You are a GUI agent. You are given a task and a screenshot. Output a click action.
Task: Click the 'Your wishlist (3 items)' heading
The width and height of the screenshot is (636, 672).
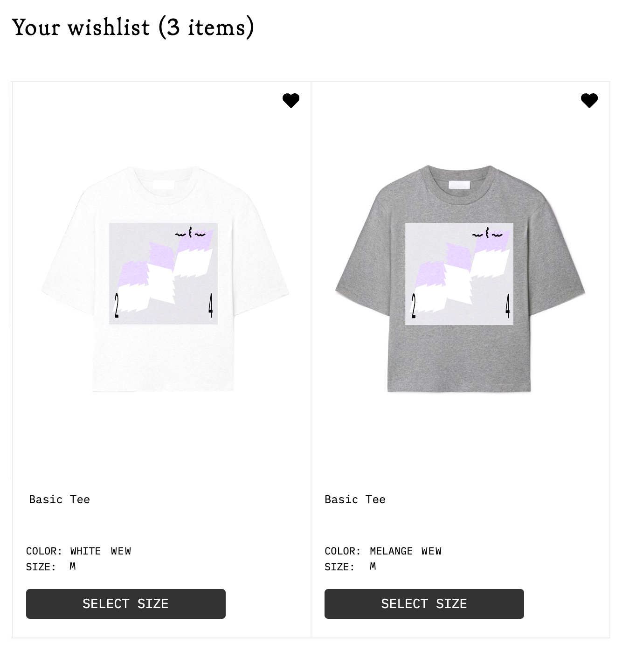[133, 27]
